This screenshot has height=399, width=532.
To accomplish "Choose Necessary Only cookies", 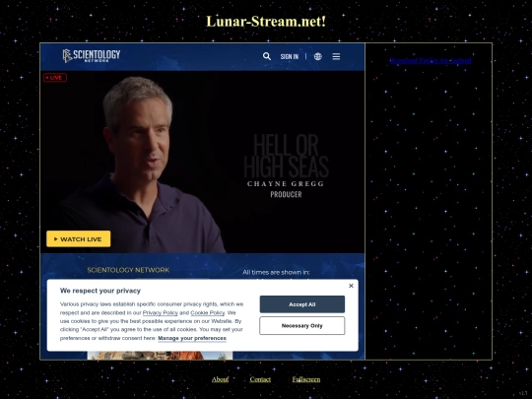I will 302,326.
